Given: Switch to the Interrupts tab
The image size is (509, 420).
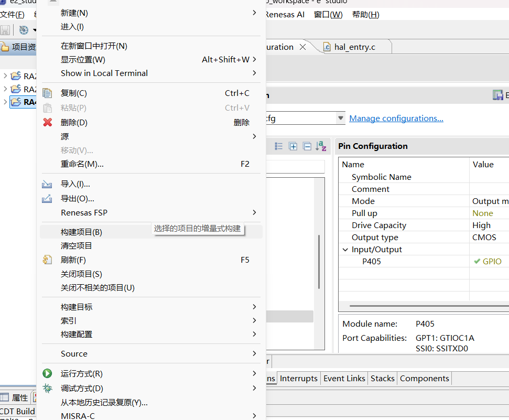Looking at the screenshot, I should coord(299,379).
